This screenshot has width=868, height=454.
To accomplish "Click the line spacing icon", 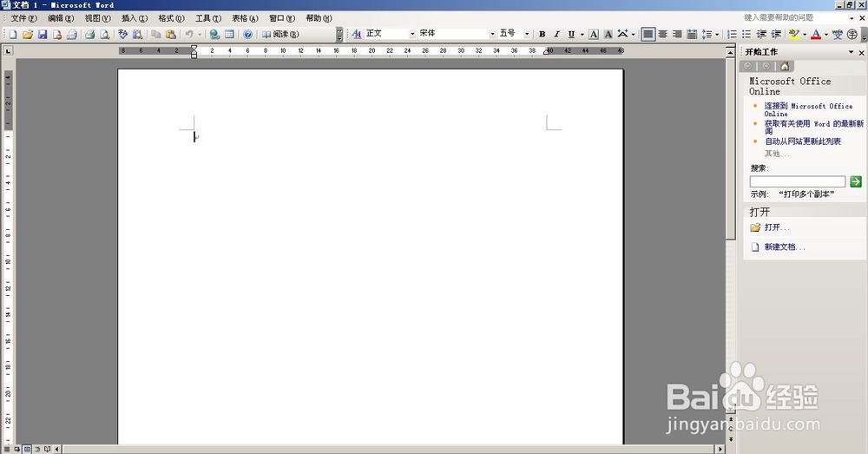I will click(x=707, y=35).
